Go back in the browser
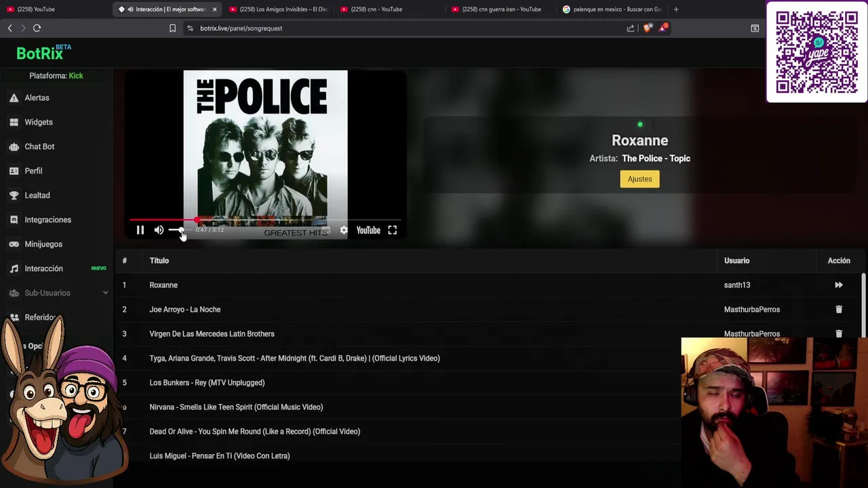The height and width of the screenshot is (488, 868). [9, 28]
